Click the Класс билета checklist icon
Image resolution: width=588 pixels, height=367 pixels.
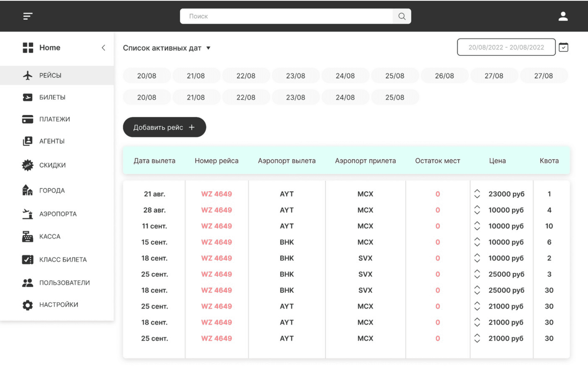tap(28, 259)
